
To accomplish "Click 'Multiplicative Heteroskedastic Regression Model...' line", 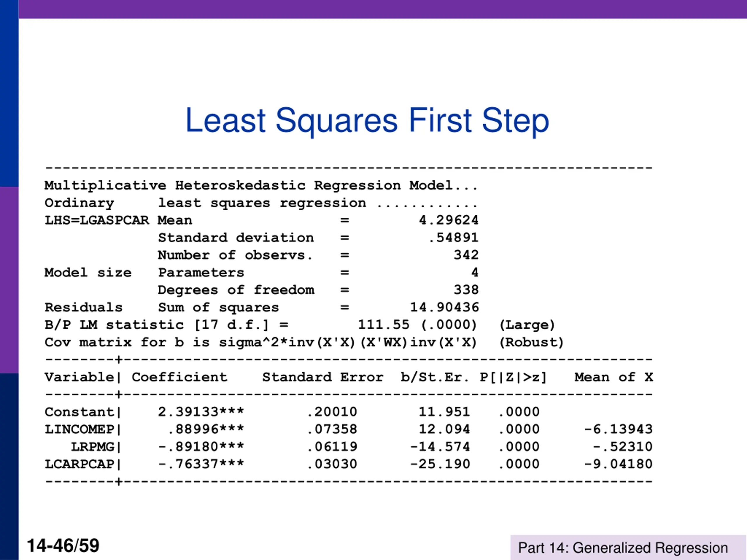I will coord(261,185).
